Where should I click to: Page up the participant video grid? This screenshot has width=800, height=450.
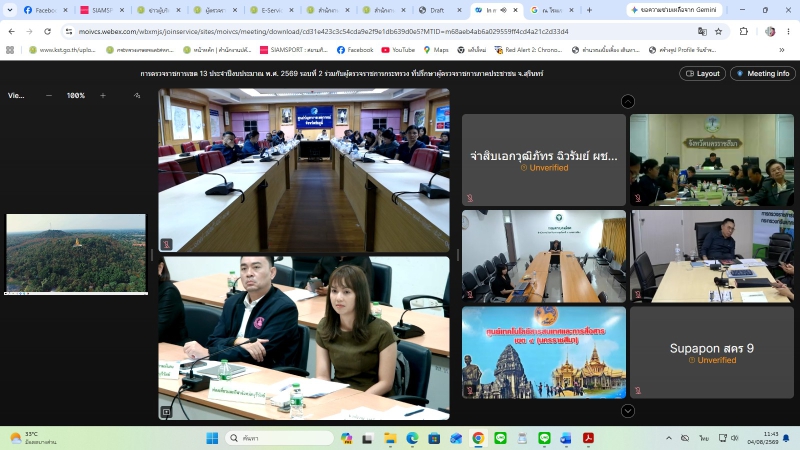(x=628, y=102)
